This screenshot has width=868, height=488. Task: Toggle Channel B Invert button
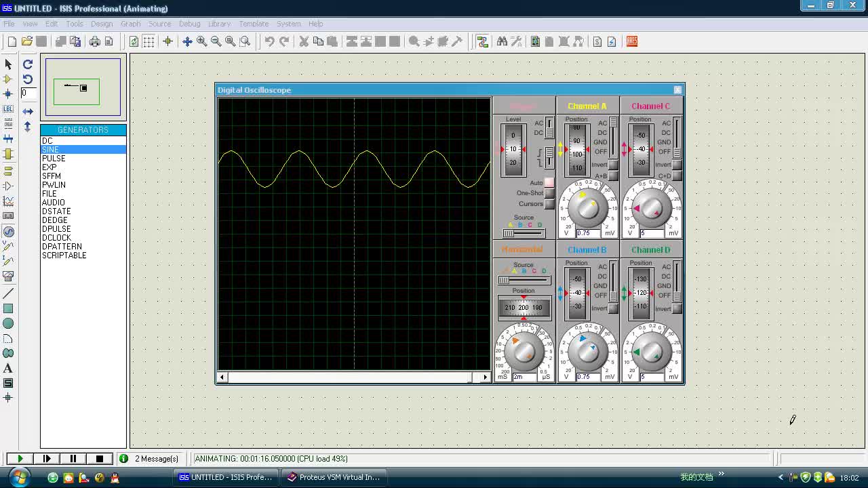pyautogui.click(x=613, y=308)
